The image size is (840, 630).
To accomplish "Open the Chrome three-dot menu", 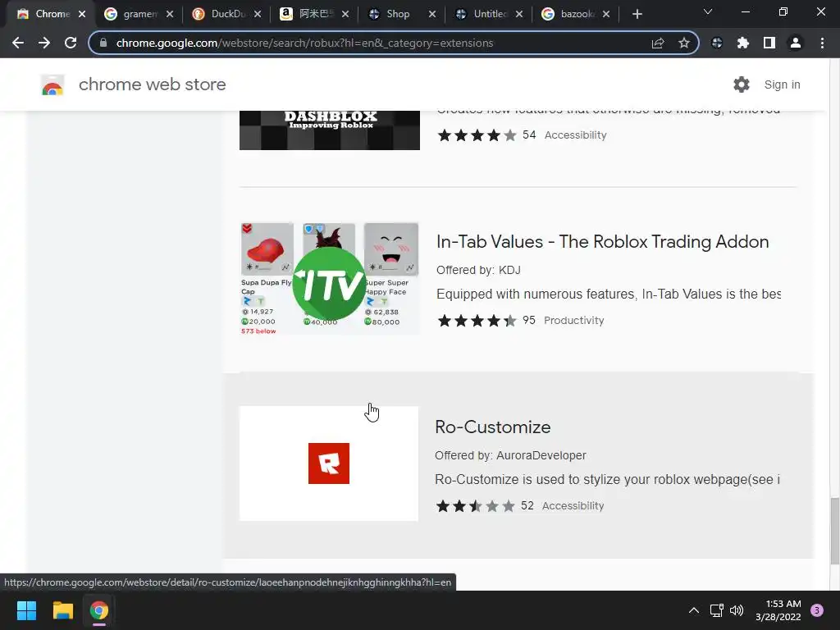I will [822, 43].
